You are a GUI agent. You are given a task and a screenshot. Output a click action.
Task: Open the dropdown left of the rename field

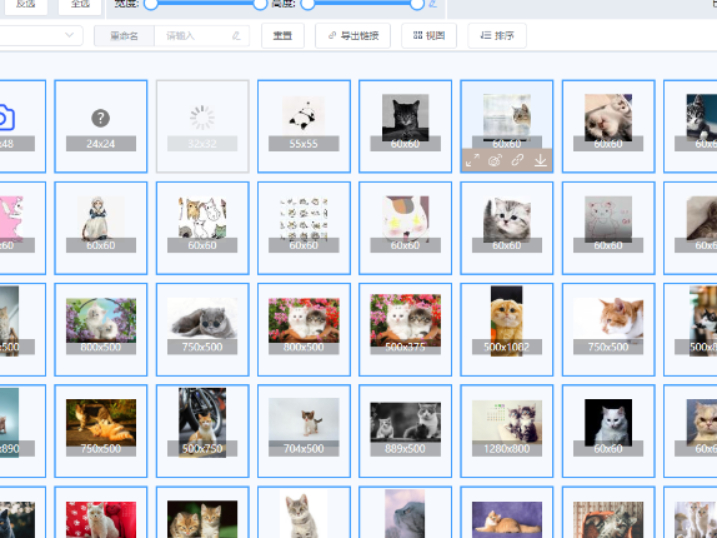[x=40, y=35]
